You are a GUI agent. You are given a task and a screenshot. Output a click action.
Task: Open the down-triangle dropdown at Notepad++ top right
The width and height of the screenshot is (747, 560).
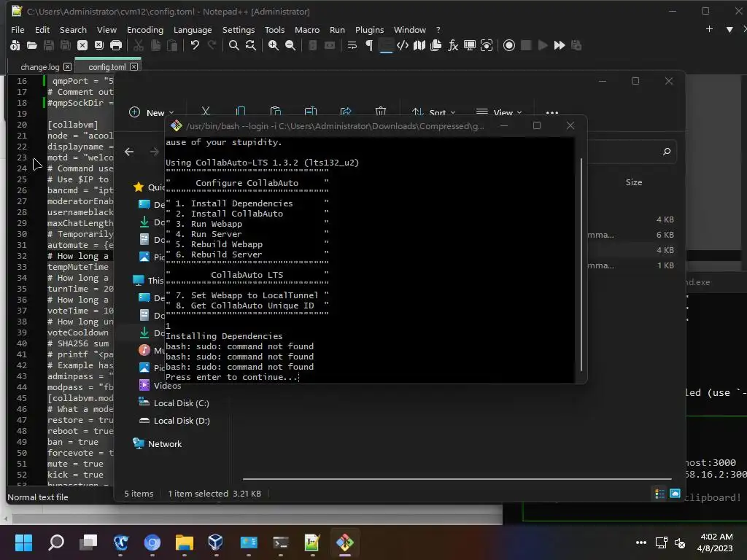pyautogui.click(x=729, y=29)
